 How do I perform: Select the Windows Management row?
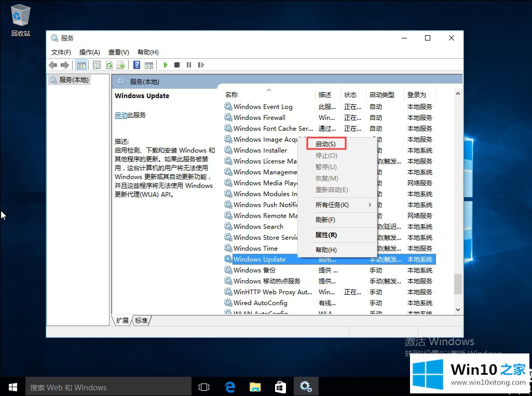click(x=261, y=172)
